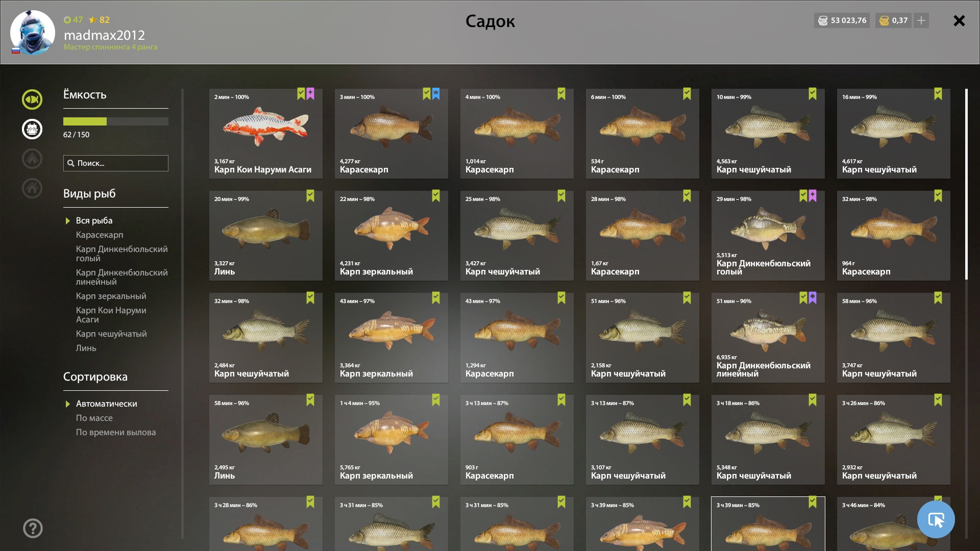Filter list by Линь species

point(86,348)
